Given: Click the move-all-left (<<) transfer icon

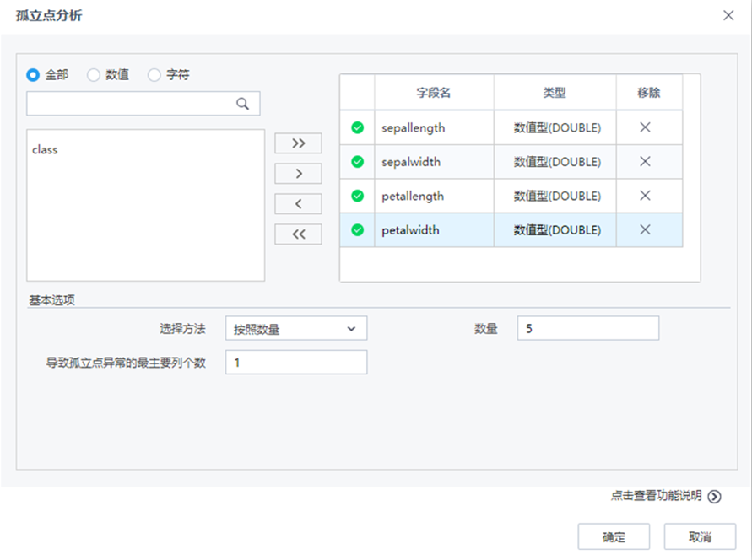Looking at the screenshot, I should click(x=299, y=234).
